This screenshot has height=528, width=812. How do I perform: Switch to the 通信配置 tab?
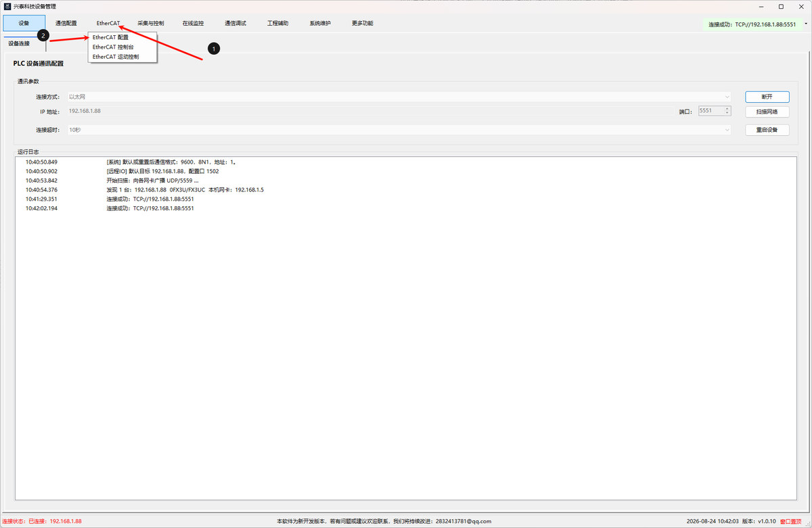[x=66, y=23]
